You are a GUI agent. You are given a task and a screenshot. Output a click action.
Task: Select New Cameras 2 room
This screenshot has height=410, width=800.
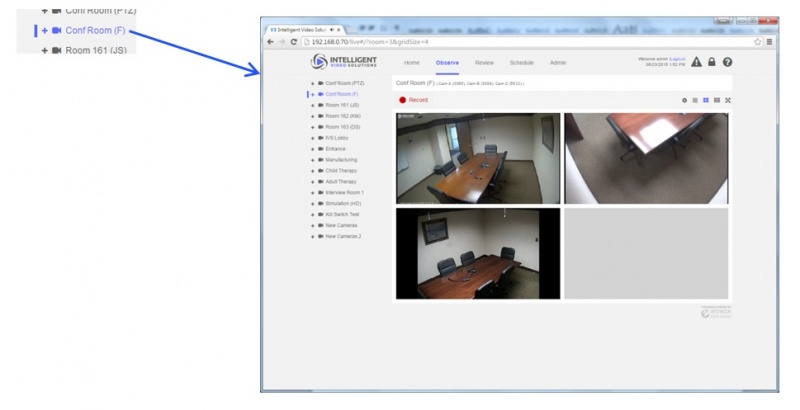(x=343, y=237)
